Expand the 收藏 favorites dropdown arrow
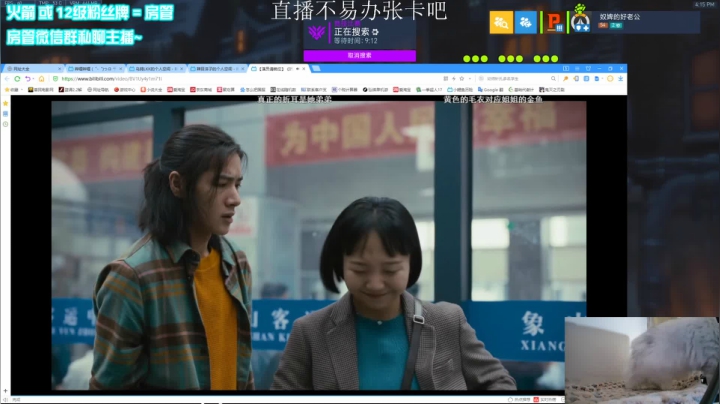Viewport: 720px width, 404px height. point(22,90)
